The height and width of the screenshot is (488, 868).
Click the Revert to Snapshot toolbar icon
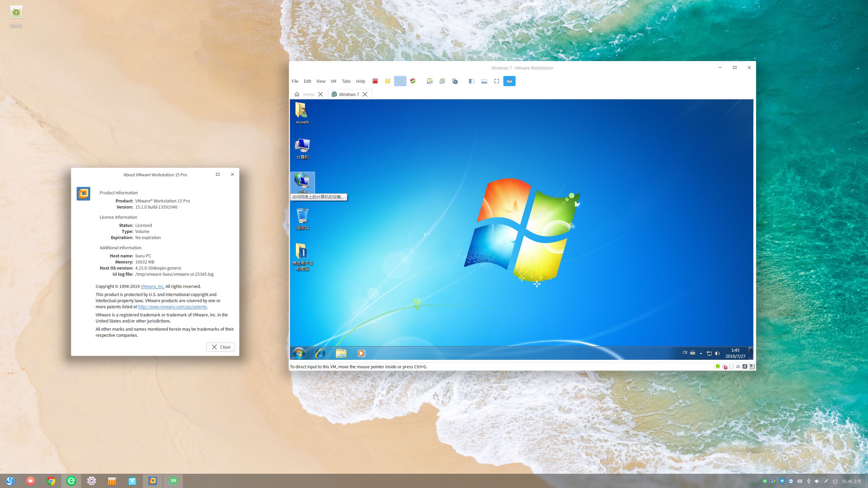click(x=442, y=81)
